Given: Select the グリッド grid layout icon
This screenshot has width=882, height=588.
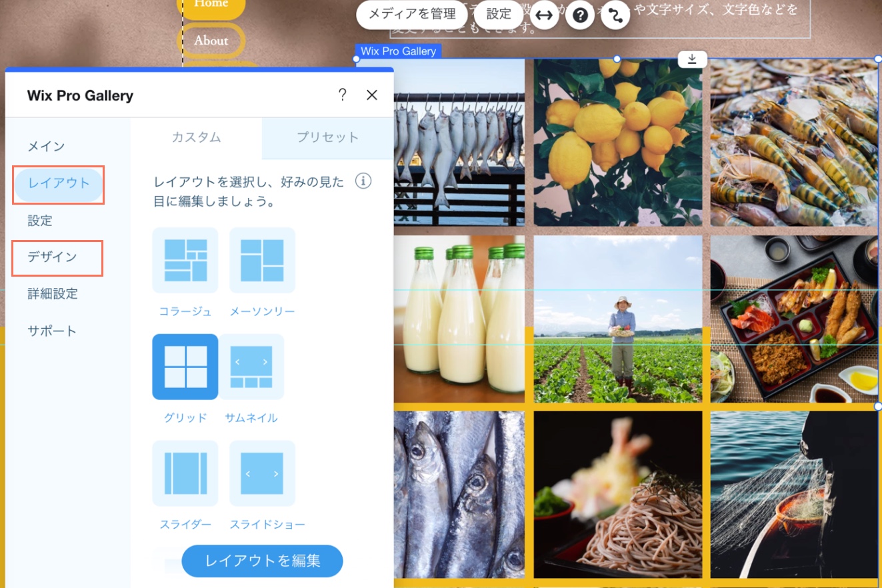Looking at the screenshot, I should coord(185,367).
